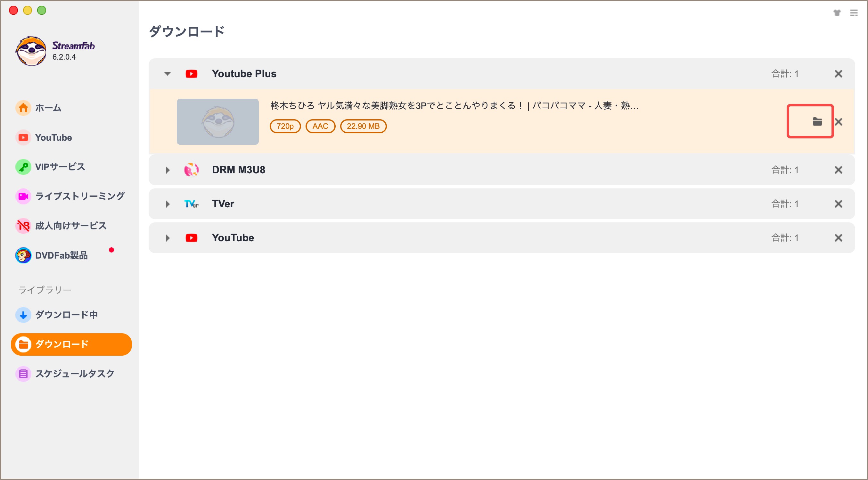The width and height of the screenshot is (868, 480).
Task: Click 合計: 1 in Youtube Plus row
Action: pyautogui.click(x=785, y=74)
